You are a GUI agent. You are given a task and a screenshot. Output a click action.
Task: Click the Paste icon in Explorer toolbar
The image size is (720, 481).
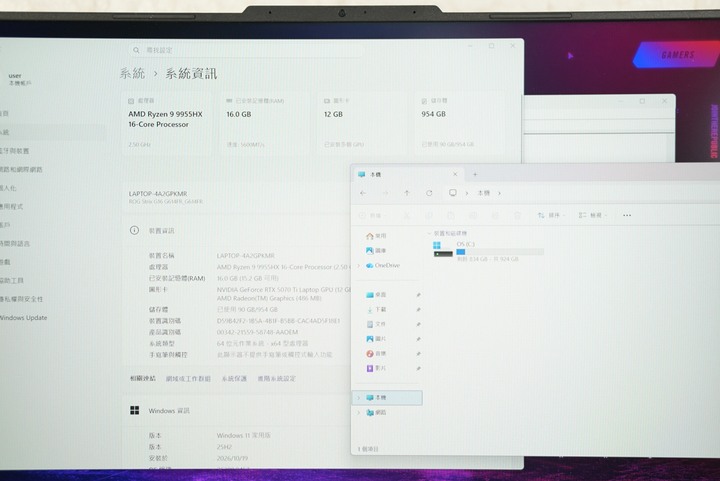click(451, 215)
